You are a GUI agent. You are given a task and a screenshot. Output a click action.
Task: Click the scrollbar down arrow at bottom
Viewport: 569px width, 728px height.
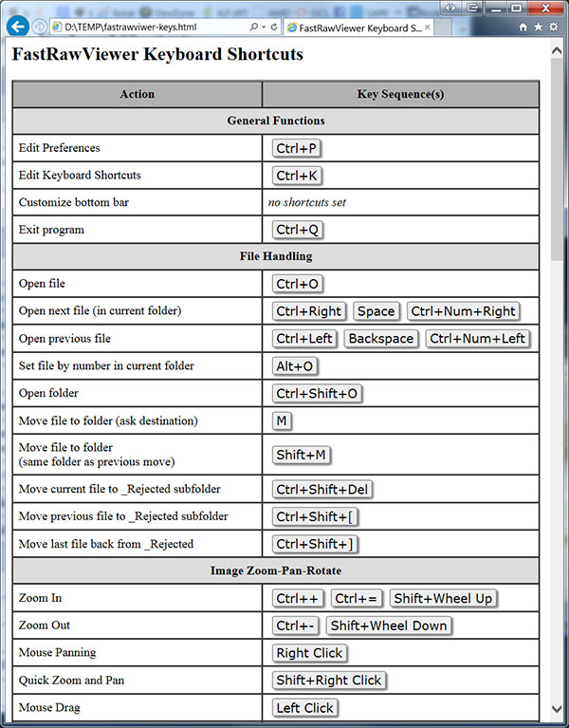tap(558, 720)
